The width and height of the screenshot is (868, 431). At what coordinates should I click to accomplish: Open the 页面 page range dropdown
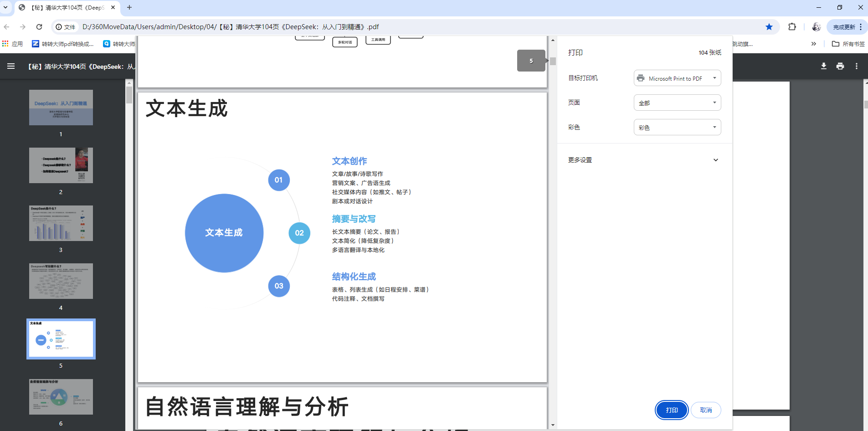(x=677, y=103)
